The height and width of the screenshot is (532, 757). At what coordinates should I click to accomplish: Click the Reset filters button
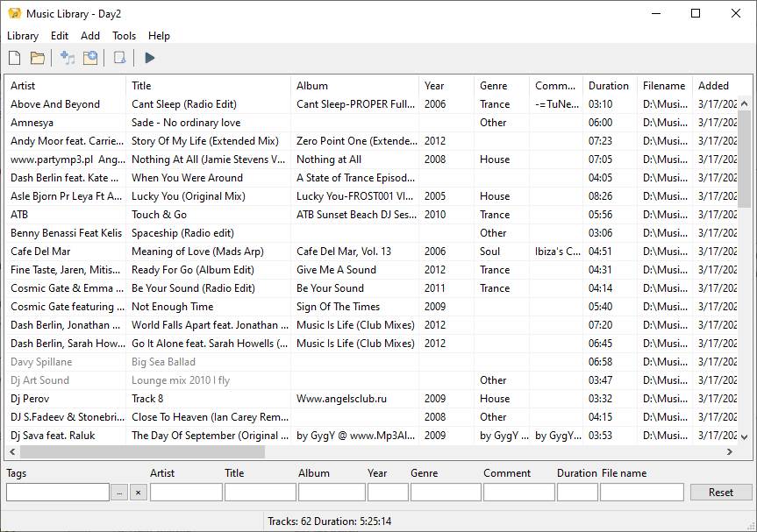721,493
